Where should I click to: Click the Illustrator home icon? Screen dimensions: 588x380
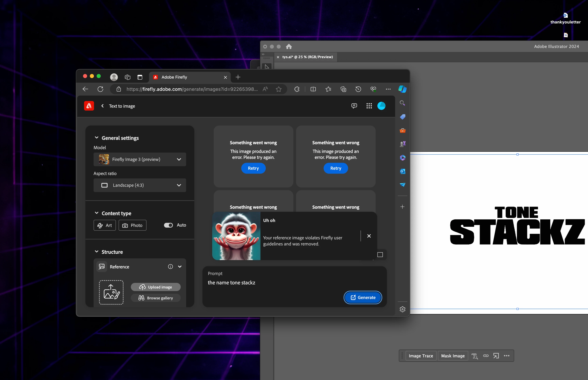[x=289, y=46]
